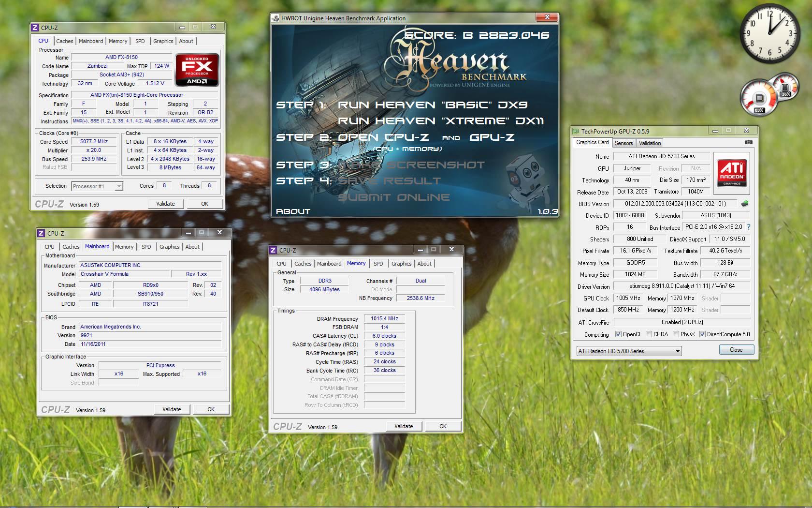Click the GPU-Z screenshot camera icon

(748, 142)
